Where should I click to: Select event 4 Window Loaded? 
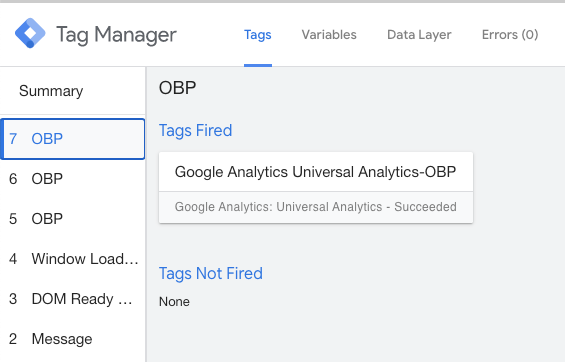pyautogui.click(x=73, y=259)
